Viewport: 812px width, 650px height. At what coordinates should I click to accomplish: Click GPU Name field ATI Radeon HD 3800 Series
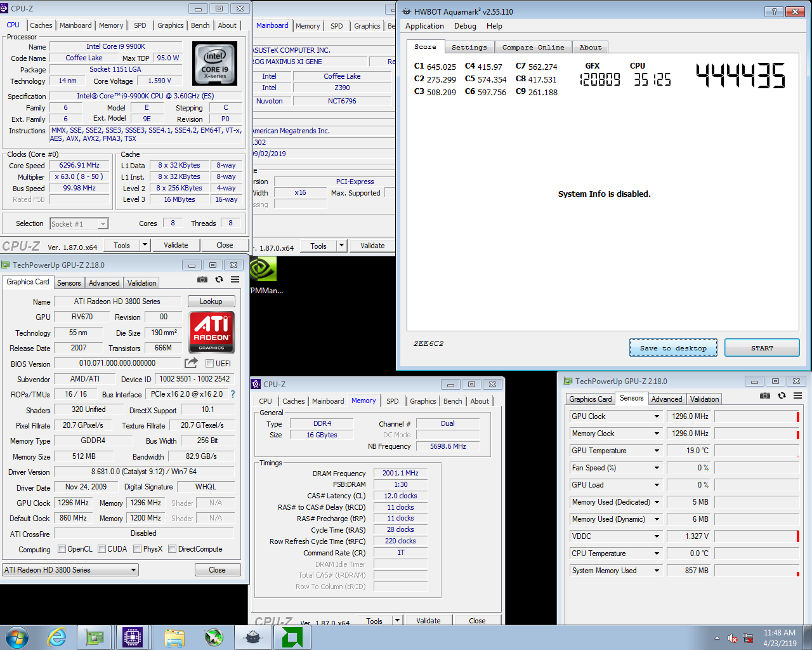117,302
